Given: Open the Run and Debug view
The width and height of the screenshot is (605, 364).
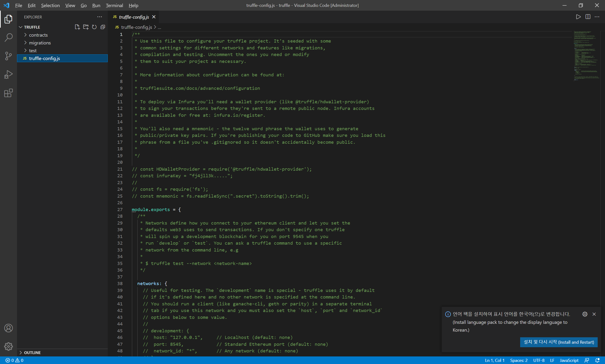Looking at the screenshot, I should (8, 74).
